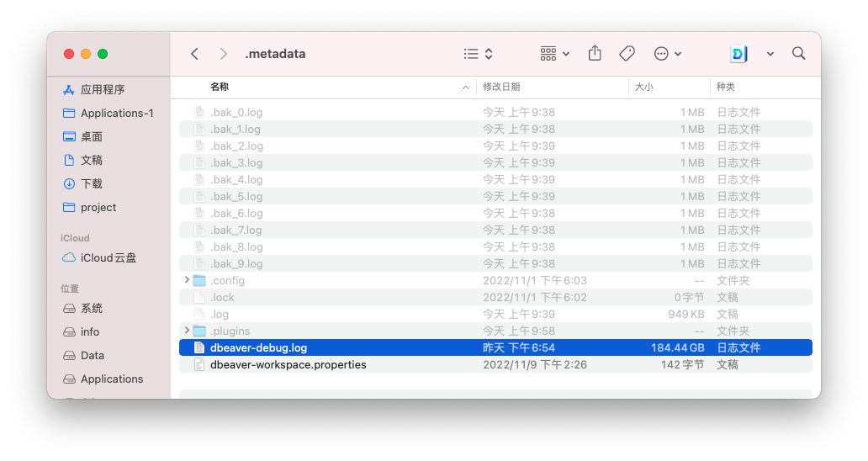
Task: Click the 142 字节 size value
Action: [683, 365]
